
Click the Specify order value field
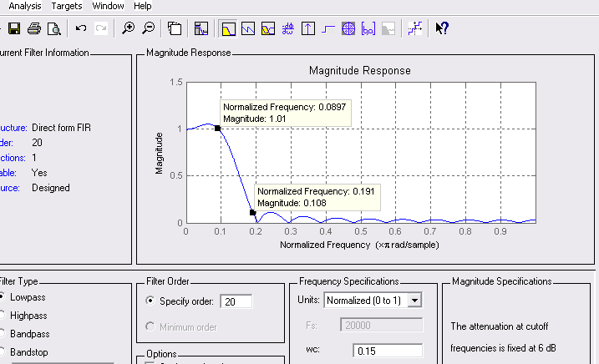point(236,301)
